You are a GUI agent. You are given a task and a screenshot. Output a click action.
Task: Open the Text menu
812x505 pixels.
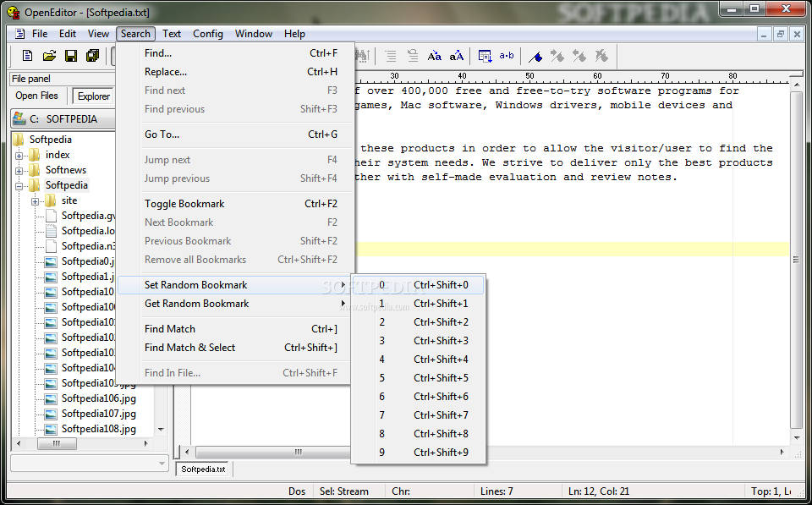(x=172, y=34)
